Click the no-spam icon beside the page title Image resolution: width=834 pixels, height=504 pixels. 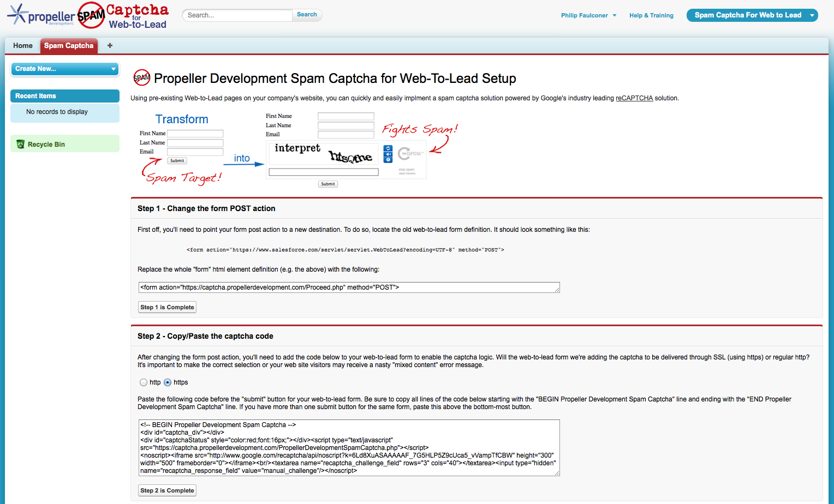(x=142, y=78)
